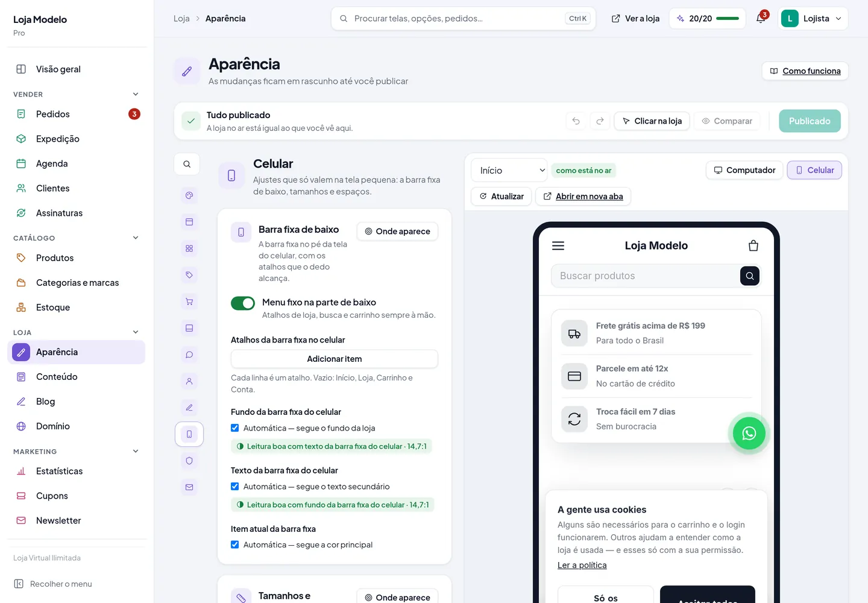Click Onde aparece for Tamanhos e
868x603 pixels.
point(397,597)
